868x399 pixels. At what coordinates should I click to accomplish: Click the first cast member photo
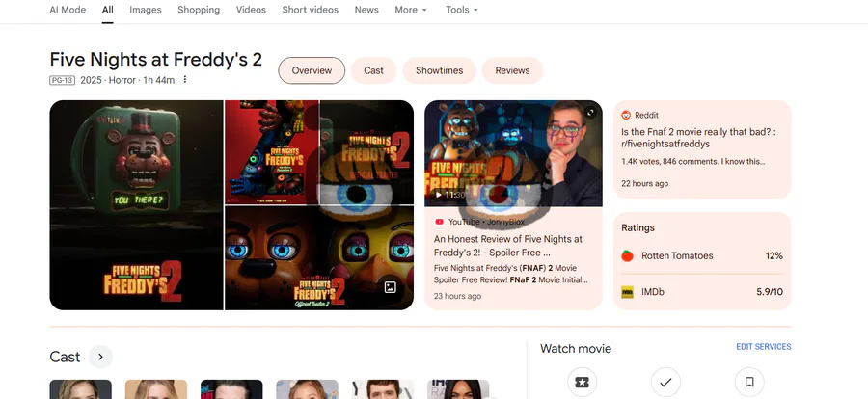tap(81, 389)
